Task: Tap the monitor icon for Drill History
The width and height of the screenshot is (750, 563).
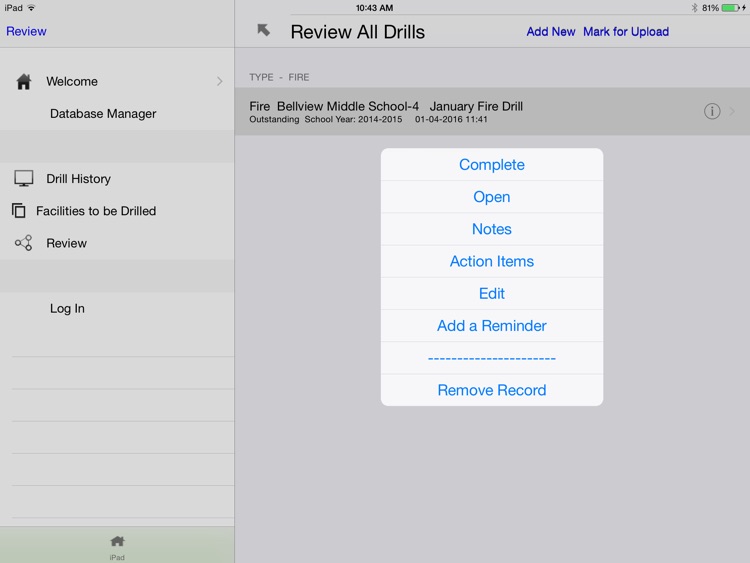Action: [23, 179]
